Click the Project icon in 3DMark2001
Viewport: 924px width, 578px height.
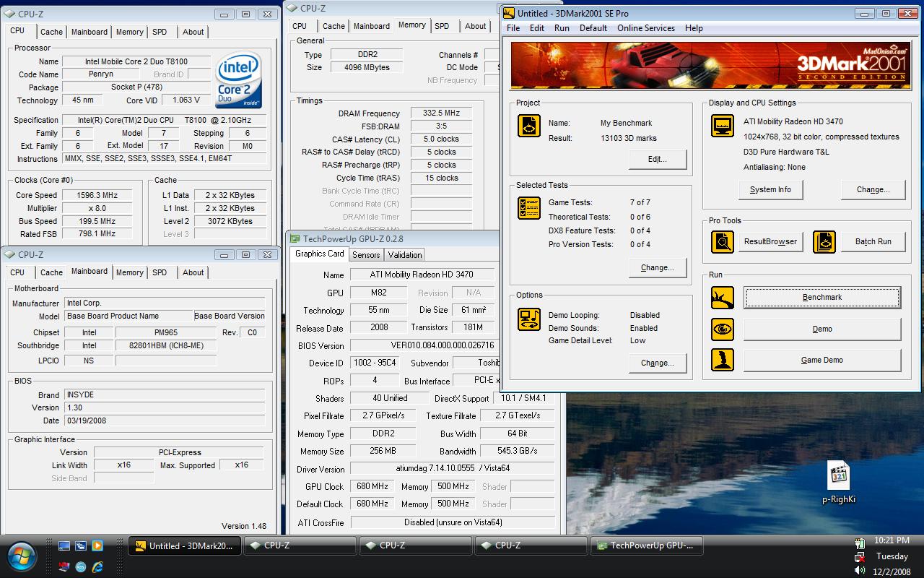[x=529, y=126]
